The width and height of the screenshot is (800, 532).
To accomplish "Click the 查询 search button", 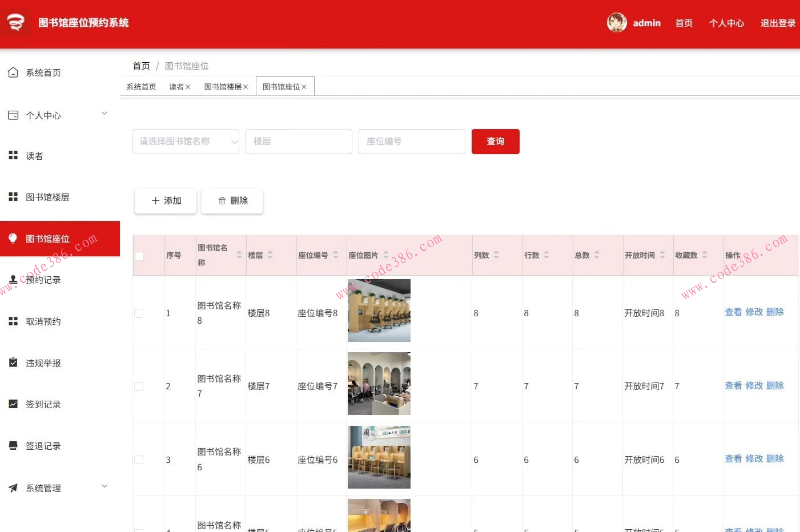I will click(495, 142).
